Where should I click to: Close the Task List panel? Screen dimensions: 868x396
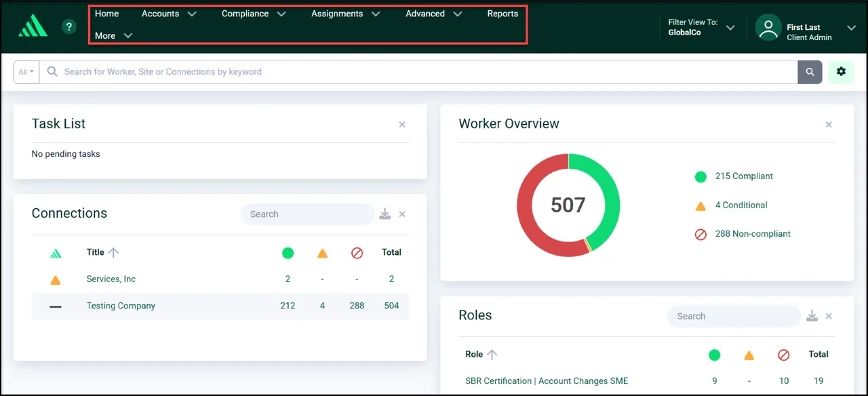tap(402, 125)
